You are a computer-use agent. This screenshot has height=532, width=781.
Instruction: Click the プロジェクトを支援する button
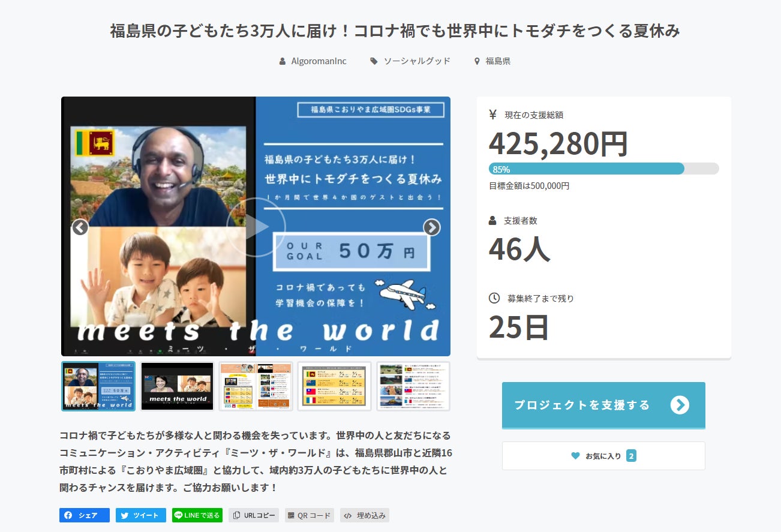pyautogui.click(x=603, y=405)
